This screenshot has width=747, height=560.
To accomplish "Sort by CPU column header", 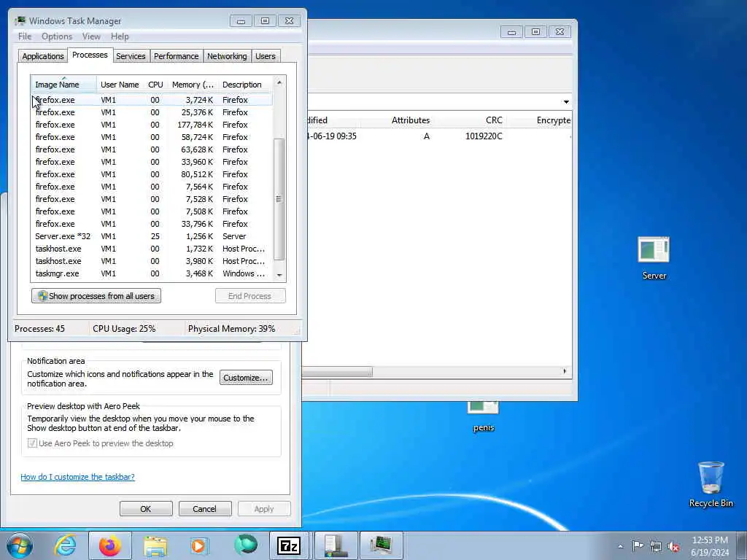I will tap(155, 85).
